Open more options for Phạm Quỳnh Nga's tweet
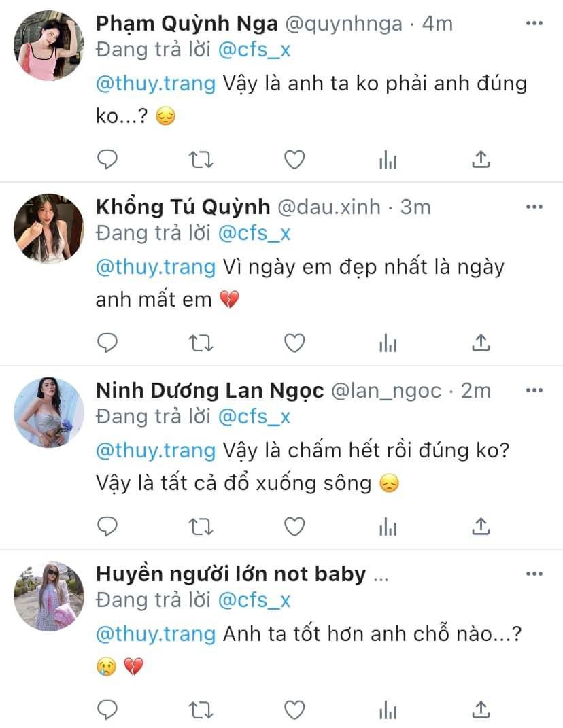Viewport: 563px width, 728px height. pos(534,23)
